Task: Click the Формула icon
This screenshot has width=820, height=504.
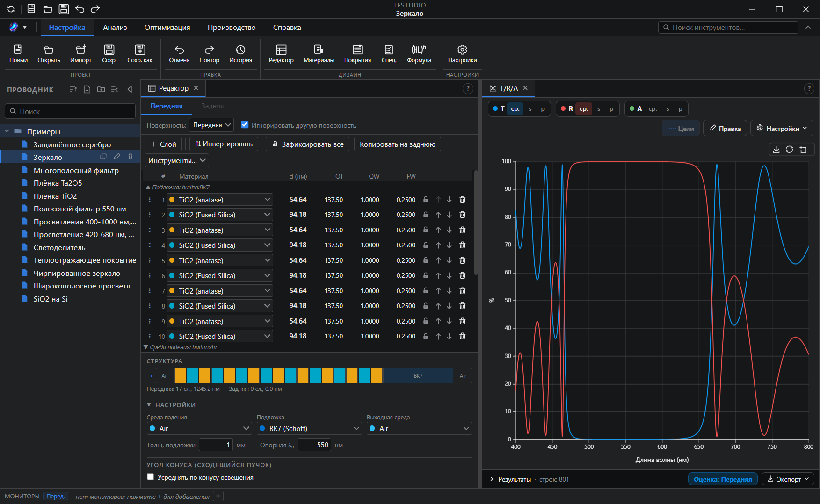Action: (x=419, y=54)
